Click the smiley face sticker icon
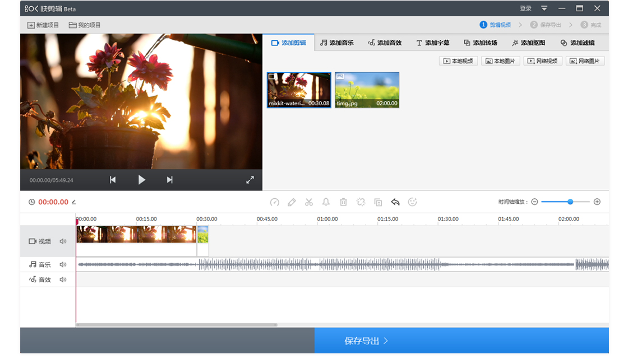Screen dimensions: 628x364 coord(413,202)
